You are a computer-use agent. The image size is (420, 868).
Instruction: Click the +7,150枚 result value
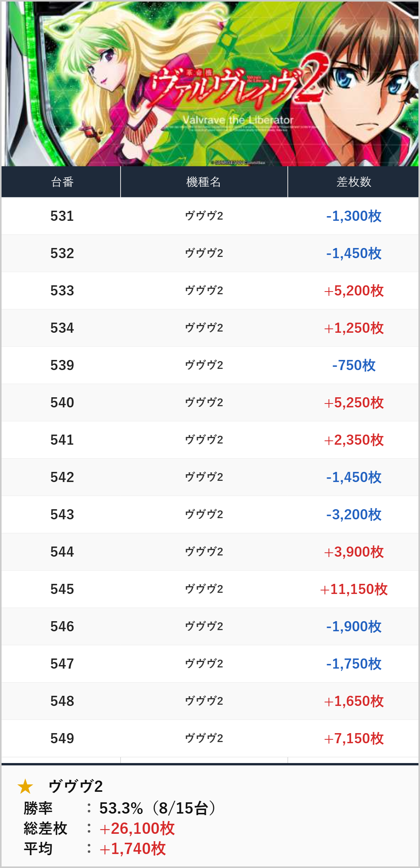[x=353, y=739]
